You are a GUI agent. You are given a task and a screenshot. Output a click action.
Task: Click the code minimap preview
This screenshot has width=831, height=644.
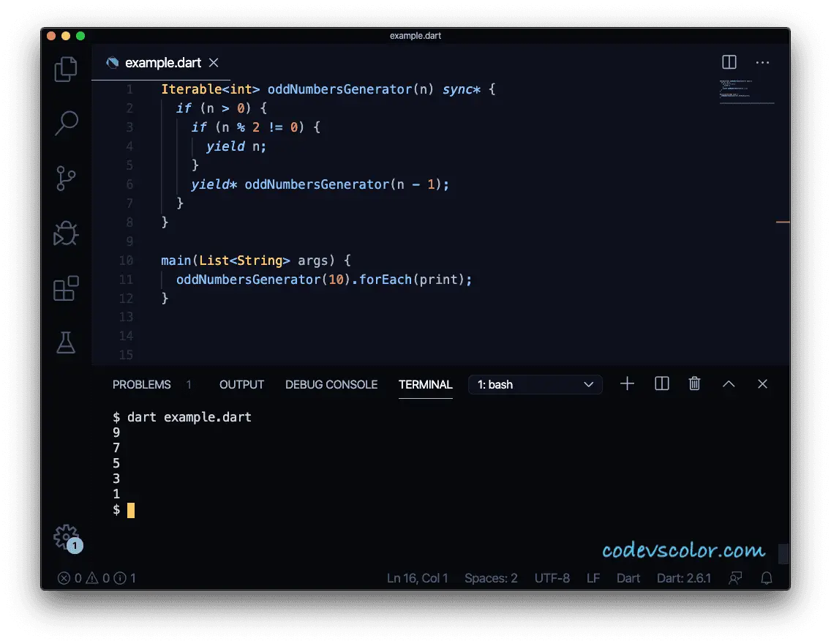(747, 91)
